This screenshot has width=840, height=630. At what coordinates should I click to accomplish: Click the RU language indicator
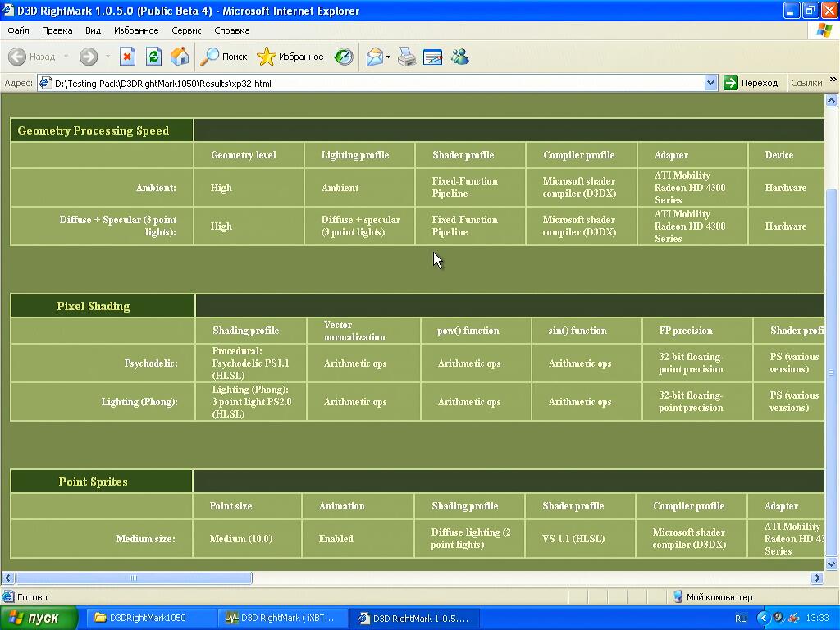point(741,619)
